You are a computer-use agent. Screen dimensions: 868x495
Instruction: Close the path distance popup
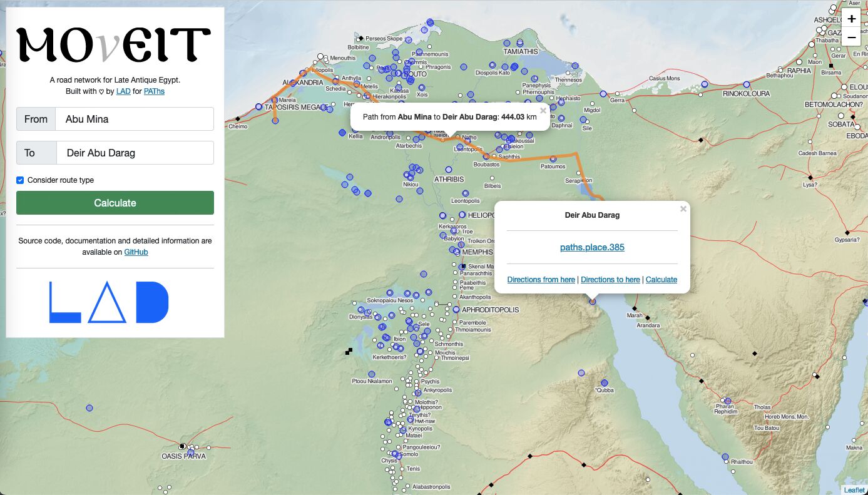[x=543, y=110]
